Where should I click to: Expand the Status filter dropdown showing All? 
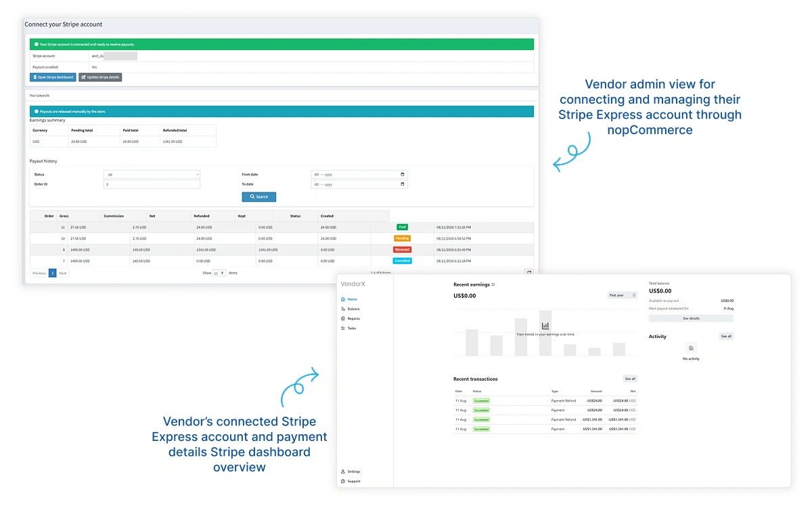pyautogui.click(x=152, y=174)
